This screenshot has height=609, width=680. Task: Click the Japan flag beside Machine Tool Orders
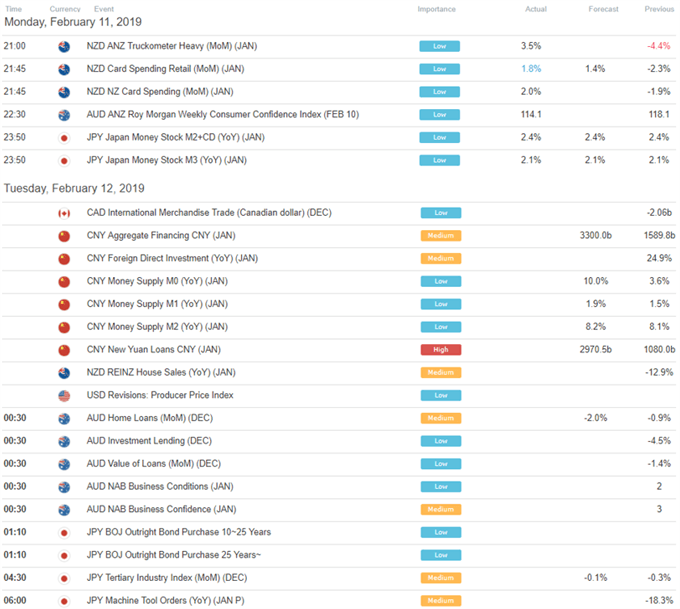coord(64,601)
